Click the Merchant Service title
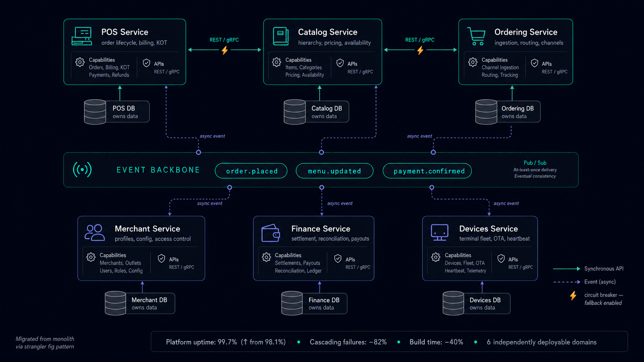Screen dimensions: 644x362 pos(148,229)
